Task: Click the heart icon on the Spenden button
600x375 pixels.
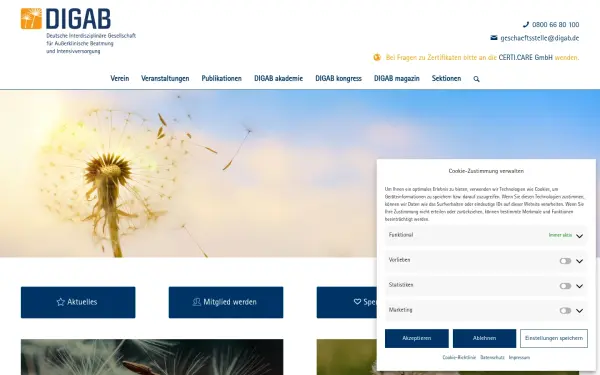Action: 357,302
